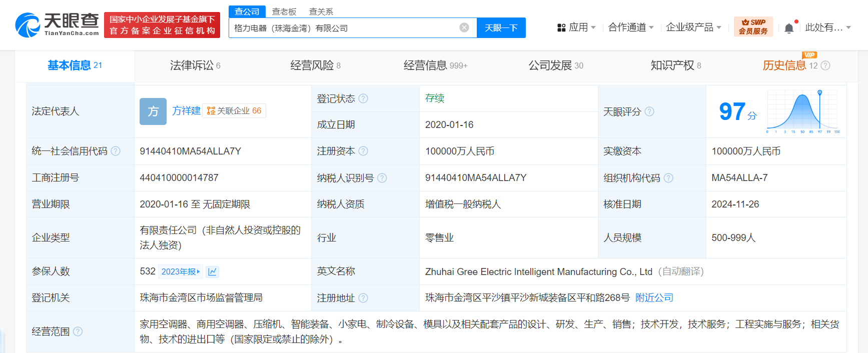The image size is (868, 353).
Task: Open legal representative 方祥建 link
Action: click(186, 111)
